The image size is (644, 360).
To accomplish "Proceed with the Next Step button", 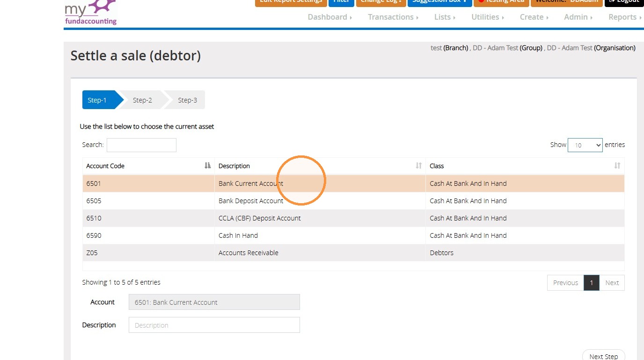I will [x=603, y=355].
